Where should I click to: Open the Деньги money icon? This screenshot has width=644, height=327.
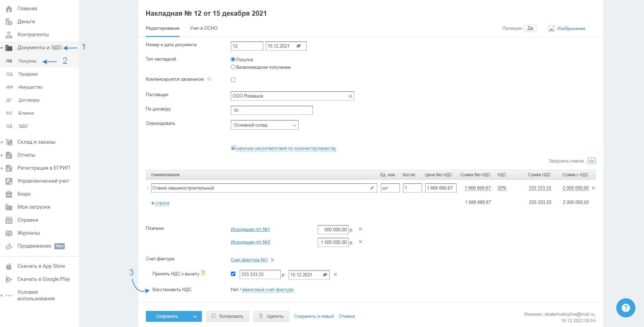coord(9,22)
